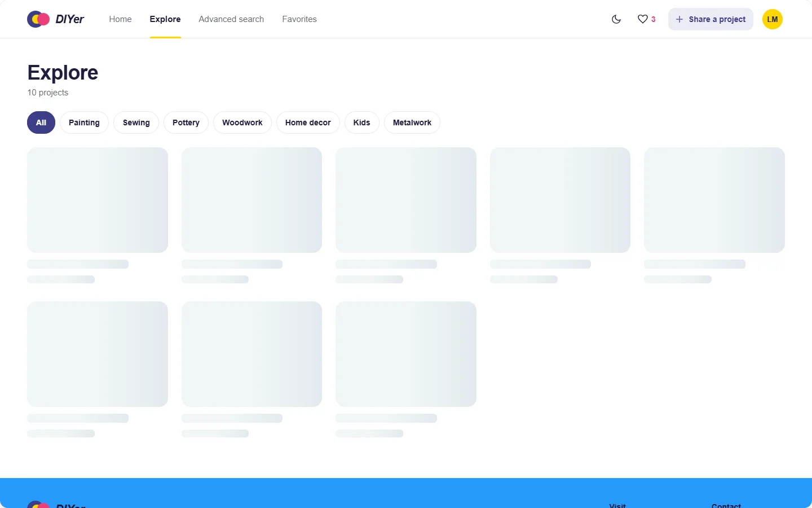Click the Share a project button
The image size is (812, 508).
[x=710, y=19]
